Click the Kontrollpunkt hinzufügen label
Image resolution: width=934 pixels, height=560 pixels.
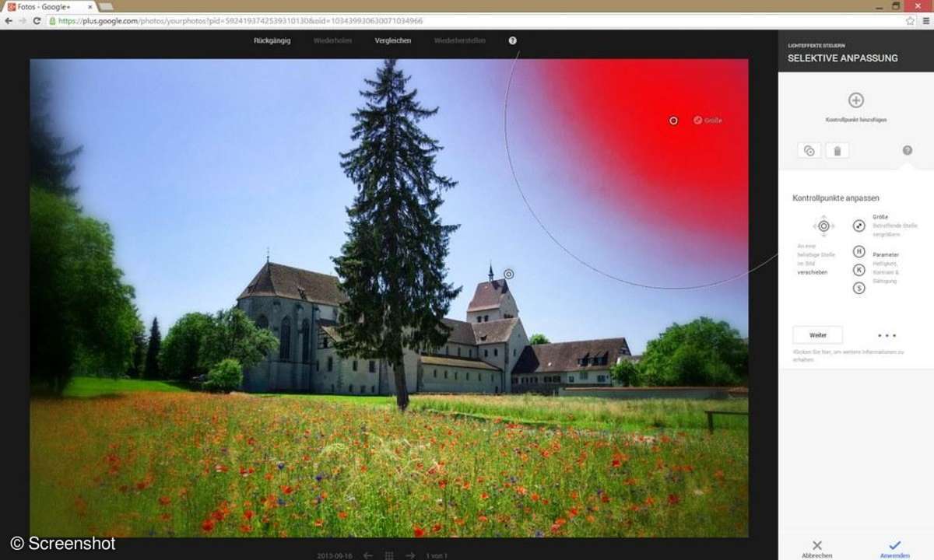point(856,120)
